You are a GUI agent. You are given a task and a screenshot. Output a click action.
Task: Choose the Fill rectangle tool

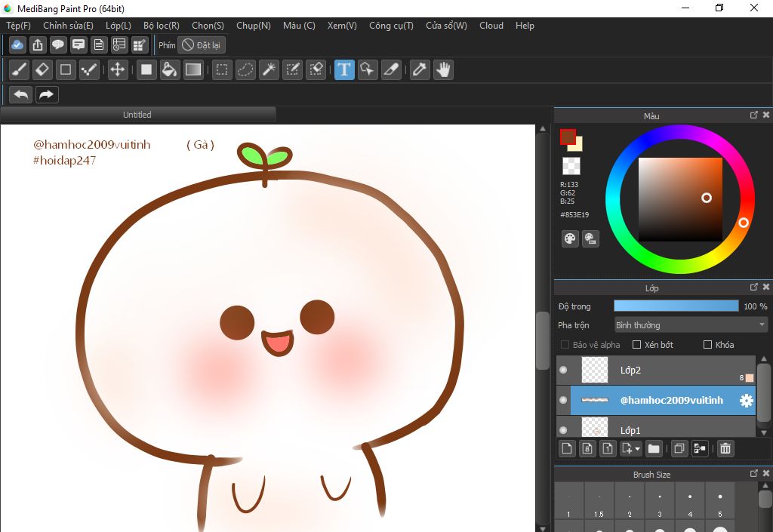coord(146,70)
